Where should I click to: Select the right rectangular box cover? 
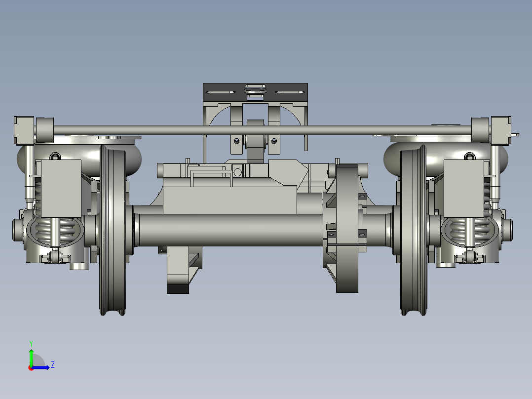(x=464, y=189)
